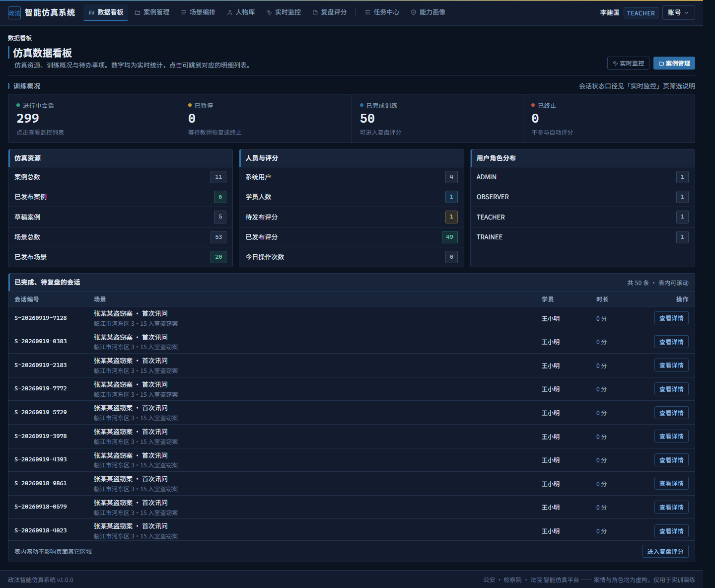Screen dimensions: 715x588
Task: Click the 实时监控 button below the navigation bar
Action: point(628,63)
